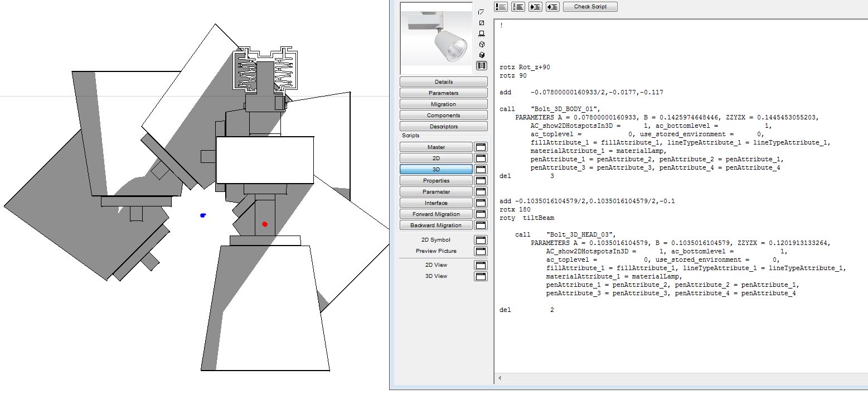868x394 pixels.
Task: Expand the Details section
Action: (443, 81)
